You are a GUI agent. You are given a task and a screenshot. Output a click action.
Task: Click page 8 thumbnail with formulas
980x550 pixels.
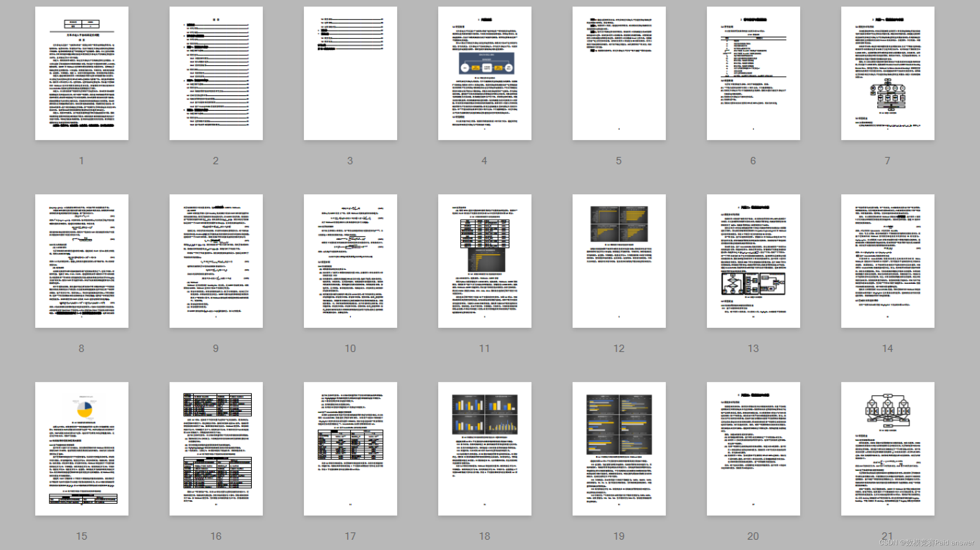tap(82, 261)
